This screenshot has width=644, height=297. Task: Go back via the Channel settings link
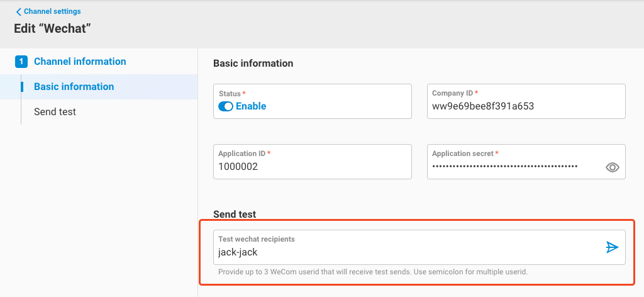coord(52,11)
